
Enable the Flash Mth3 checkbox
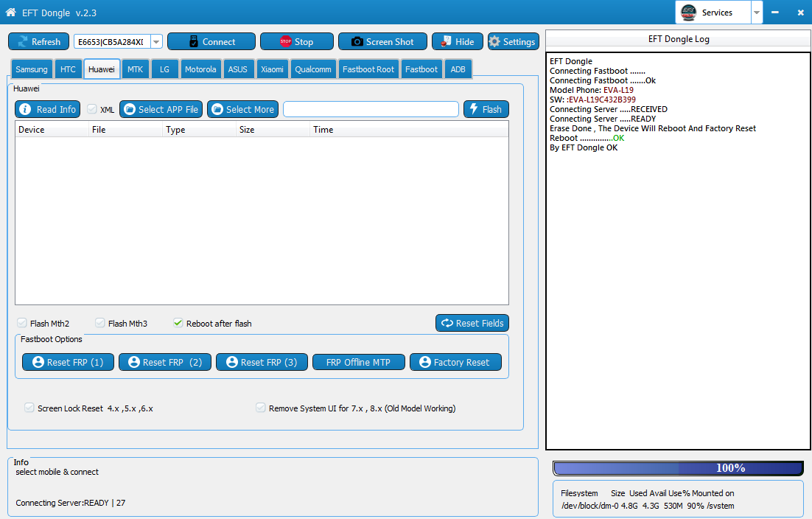[x=100, y=323]
